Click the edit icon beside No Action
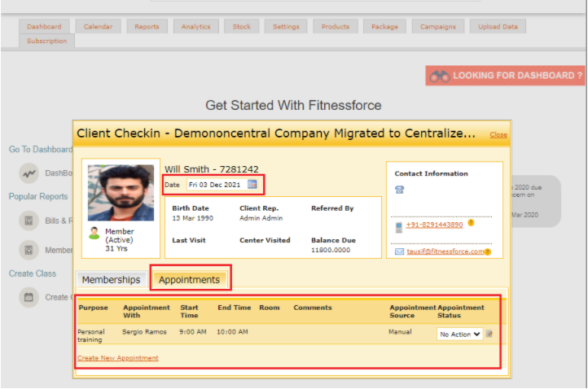The width and height of the screenshot is (588, 389). click(489, 334)
